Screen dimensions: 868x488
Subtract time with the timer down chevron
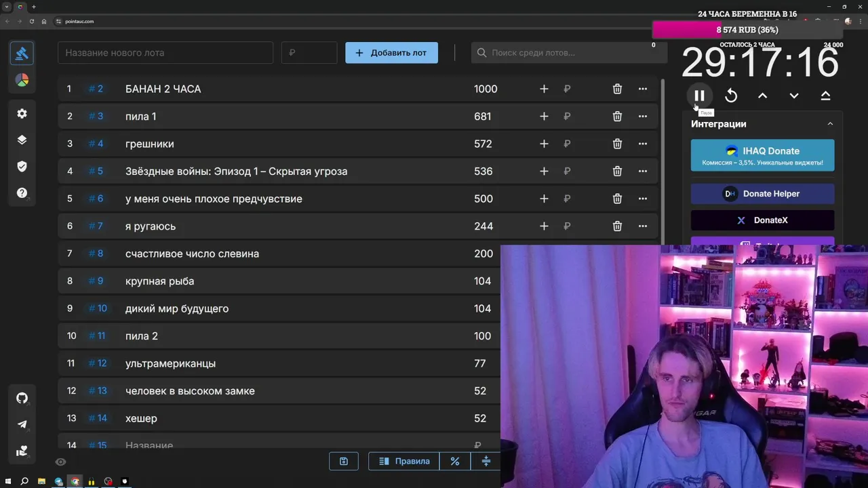794,96
